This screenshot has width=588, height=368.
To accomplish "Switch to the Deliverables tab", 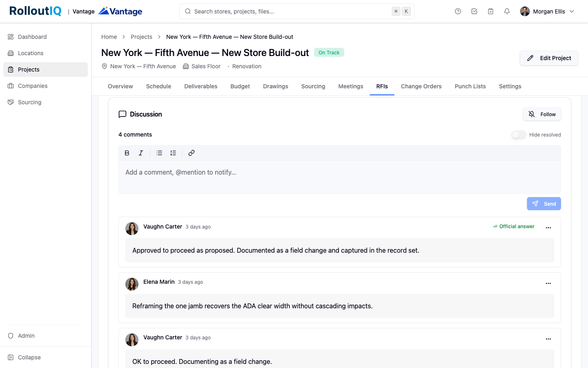I will pos(201,86).
